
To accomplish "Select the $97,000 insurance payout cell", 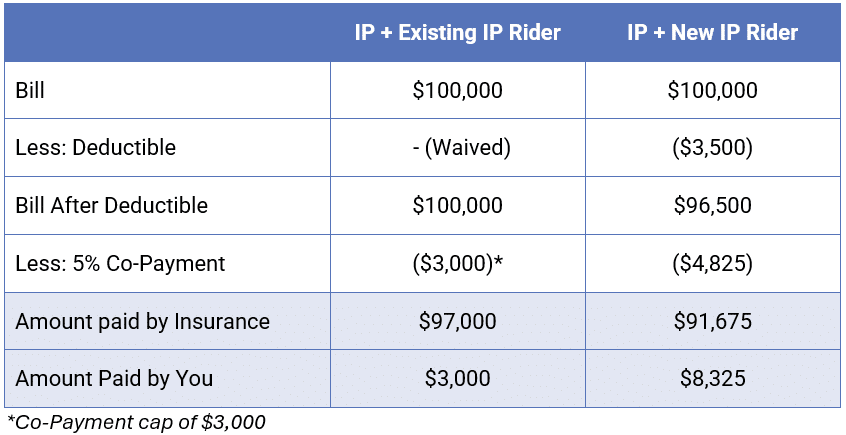I will click(x=457, y=321).
